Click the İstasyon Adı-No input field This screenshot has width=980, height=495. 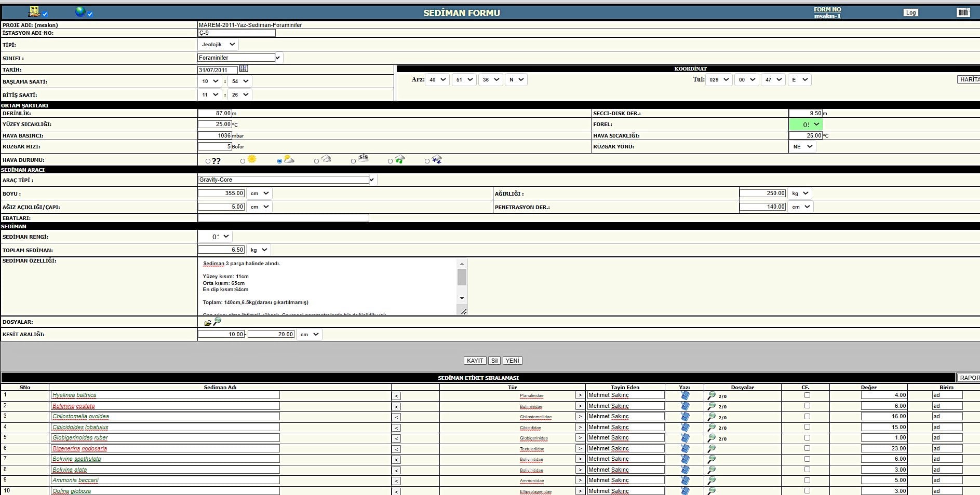pyautogui.click(x=236, y=33)
